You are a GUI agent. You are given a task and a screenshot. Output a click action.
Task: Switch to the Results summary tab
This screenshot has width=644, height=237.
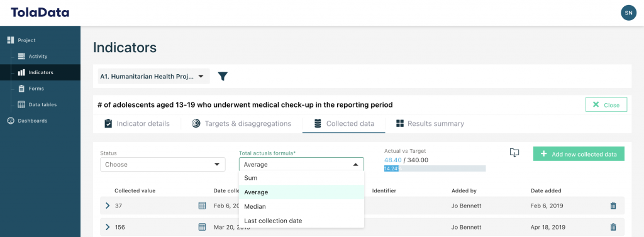pos(430,124)
